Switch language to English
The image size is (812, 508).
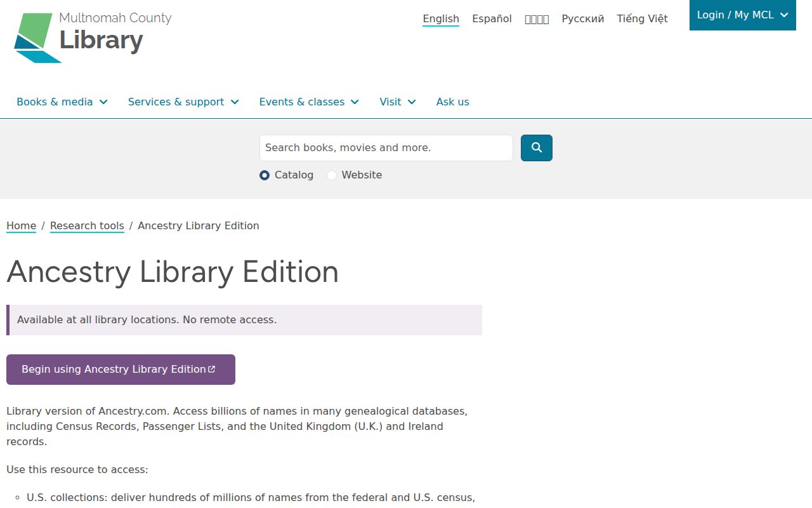point(441,19)
